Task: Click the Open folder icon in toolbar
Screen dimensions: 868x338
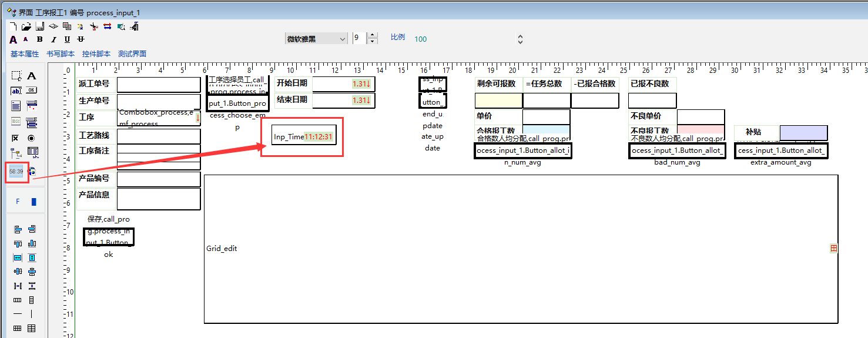Action: [x=26, y=26]
